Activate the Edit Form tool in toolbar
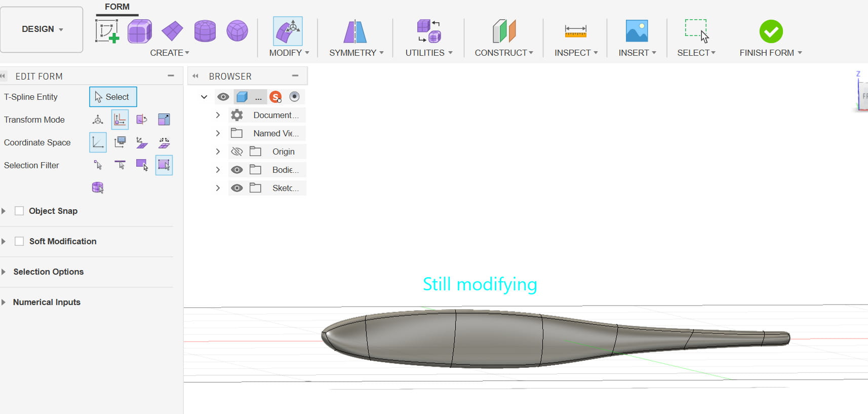This screenshot has height=414, width=868. point(288,31)
